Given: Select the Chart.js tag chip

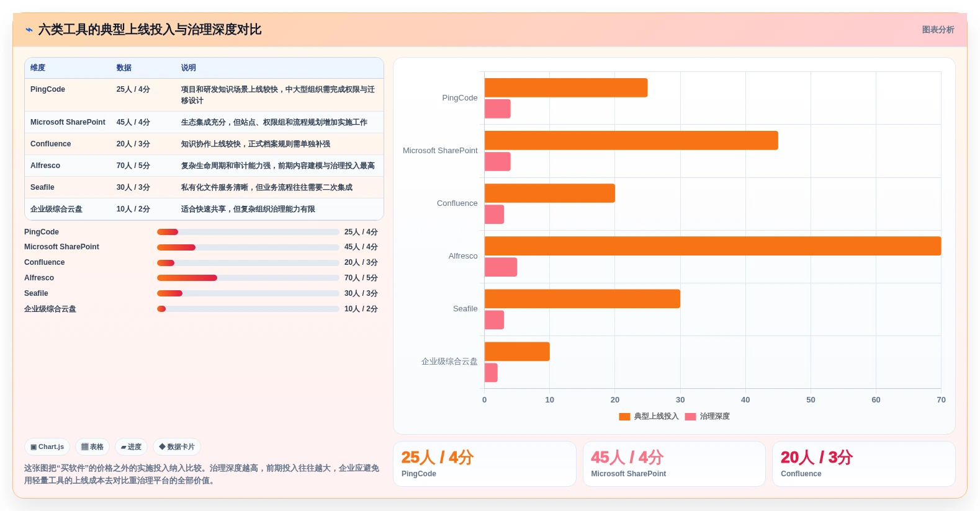Looking at the screenshot, I should [47, 447].
